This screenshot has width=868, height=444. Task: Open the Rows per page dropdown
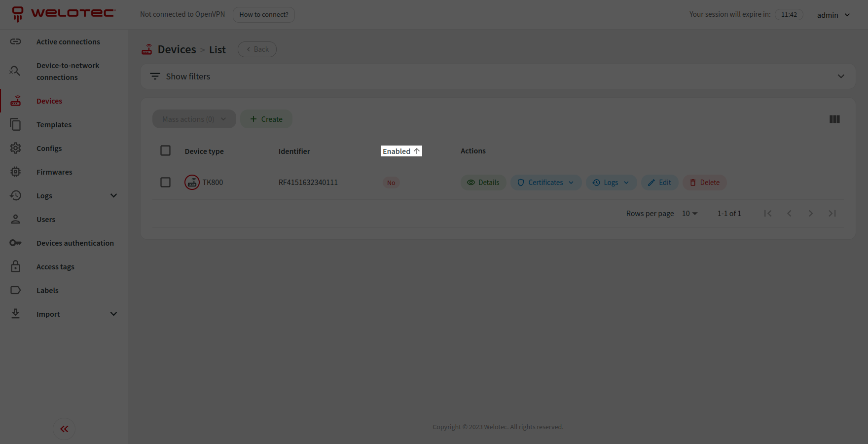coord(689,214)
